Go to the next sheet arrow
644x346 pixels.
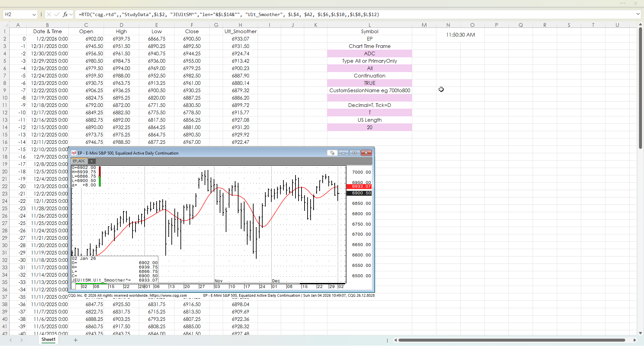pos(22,340)
